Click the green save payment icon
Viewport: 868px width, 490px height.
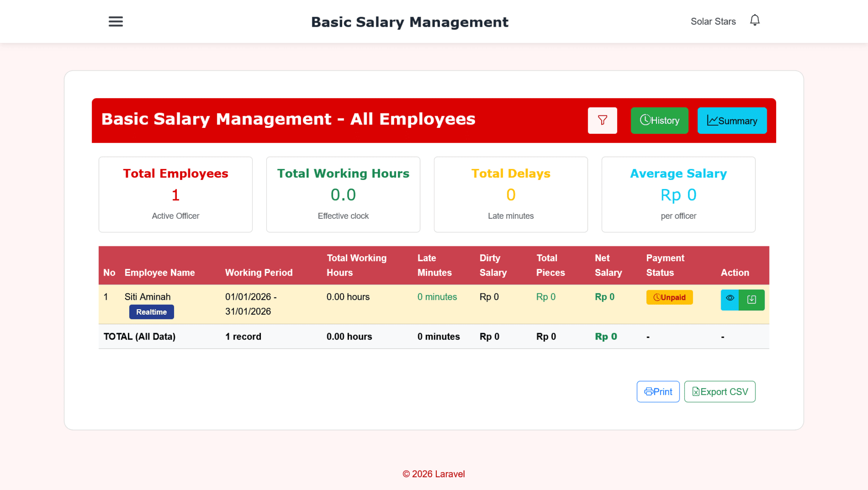click(x=751, y=299)
